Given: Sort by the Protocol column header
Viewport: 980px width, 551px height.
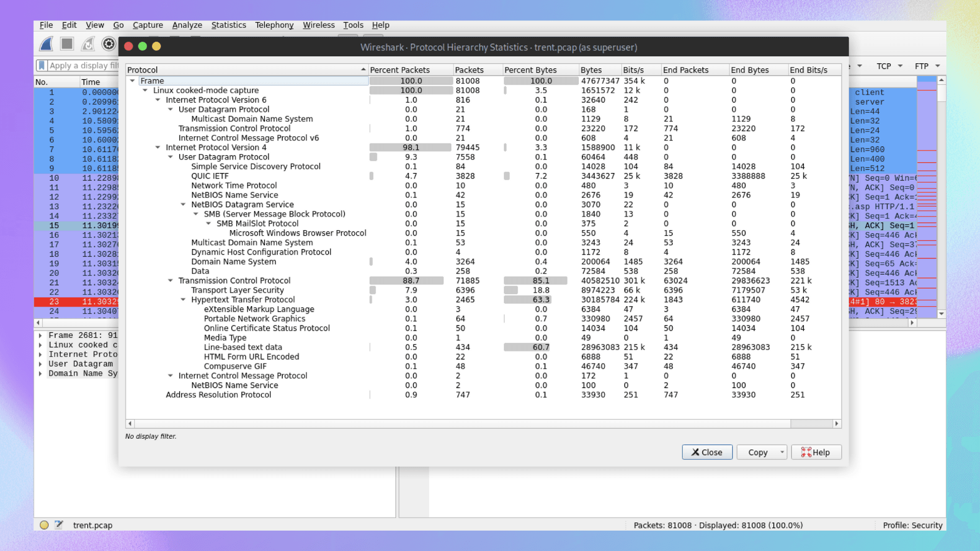Looking at the screenshot, I should 247,70.
